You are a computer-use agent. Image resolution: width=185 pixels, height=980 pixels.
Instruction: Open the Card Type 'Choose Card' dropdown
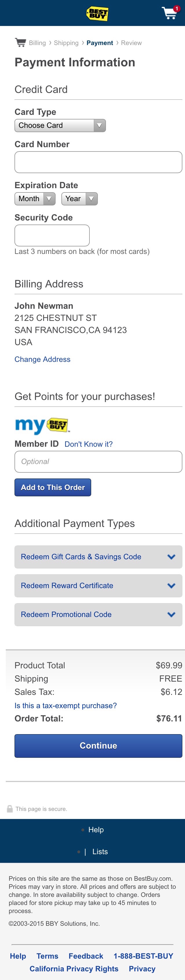pyautogui.click(x=60, y=125)
